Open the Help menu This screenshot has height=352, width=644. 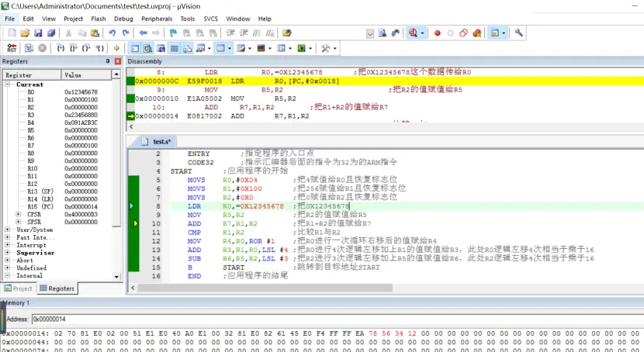pyautogui.click(x=265, y=19)
